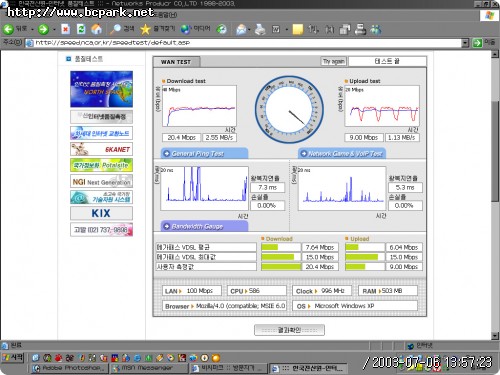Switch to the 비지미크 taskbar window

pos(228,368)
